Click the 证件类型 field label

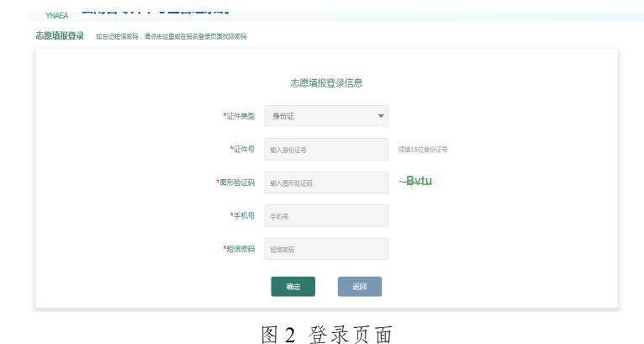tap(239, 116)
